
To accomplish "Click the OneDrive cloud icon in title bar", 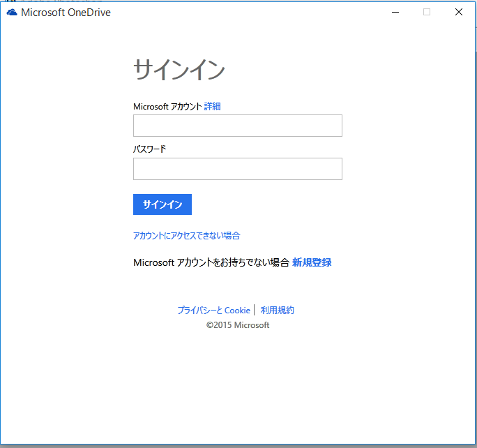I will point(12,12).
